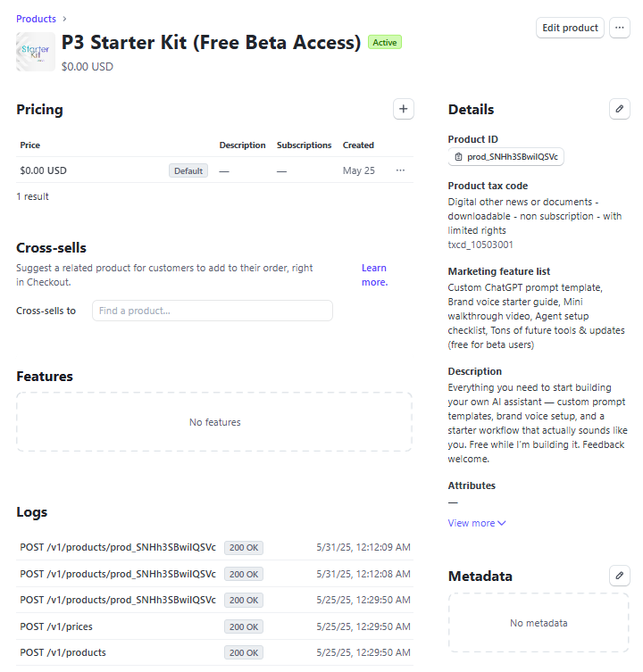This screenshot has width=643, height=672.
Task: Open the Cross-sells Learn more link
Action: pyautogui.click(x=374, y=275)
